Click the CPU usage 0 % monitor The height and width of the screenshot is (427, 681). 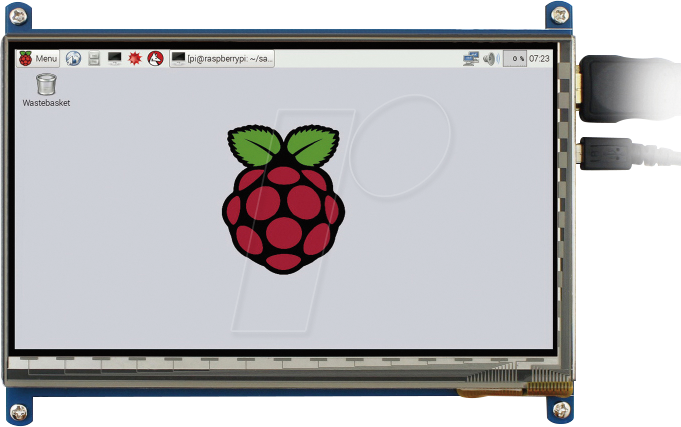point(515,58)
